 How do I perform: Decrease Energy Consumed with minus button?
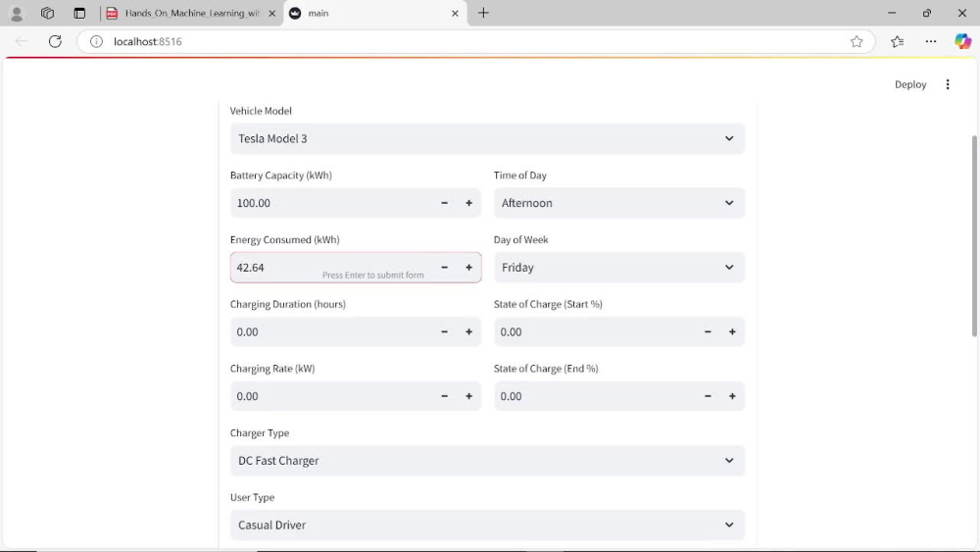pyautogui.click(x=444, y=268)
